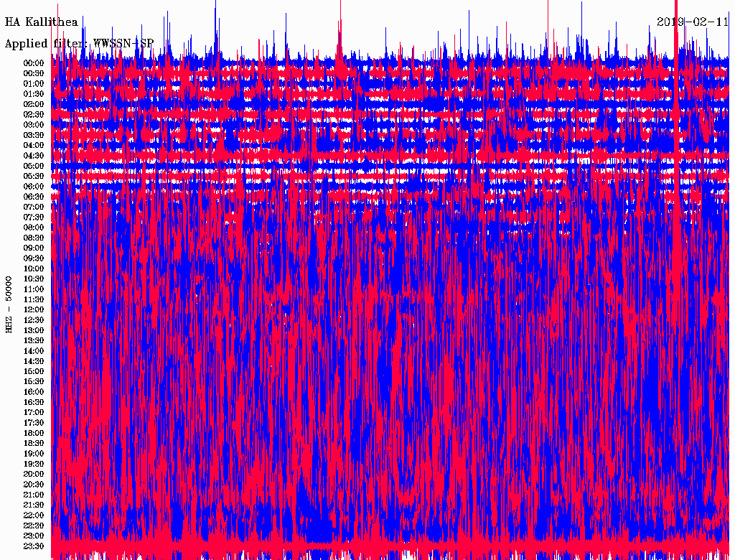The height and width of the screenshot is (560, 735).
Task: Click the '16:00' time label
Action: pos(34,392)
